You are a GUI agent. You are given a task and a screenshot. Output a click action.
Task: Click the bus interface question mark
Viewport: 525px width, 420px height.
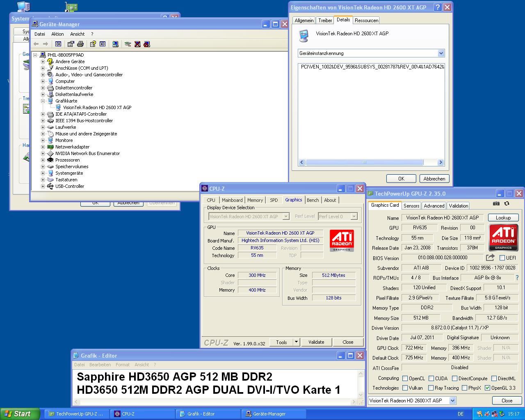(x=517, y=278)
